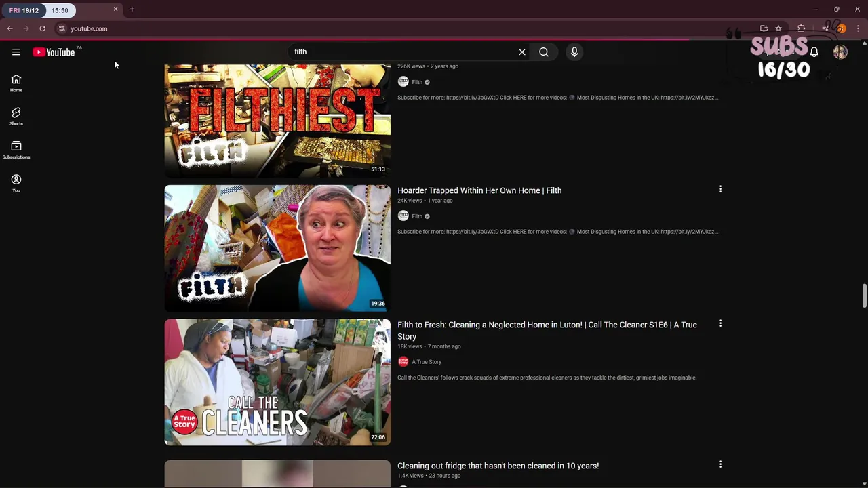Click the magnifier search button

pyautogui.click(x=544, y=52)
